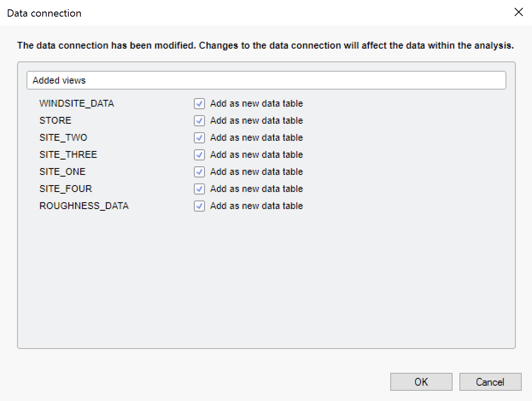Image resolution: width=532 pixels, height=401 pixels.
Task: Select the WINDSITE_DATA view name
Action: [76, 104]
